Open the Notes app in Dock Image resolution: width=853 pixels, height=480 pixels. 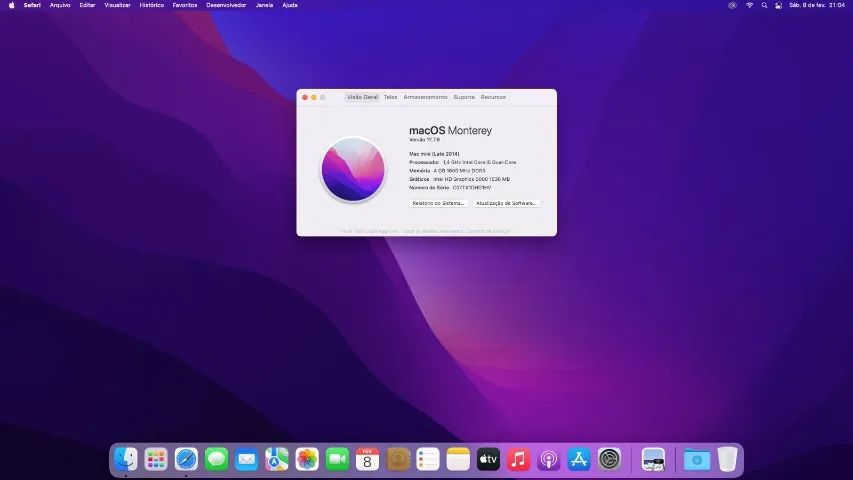click(x=458, y=459)
